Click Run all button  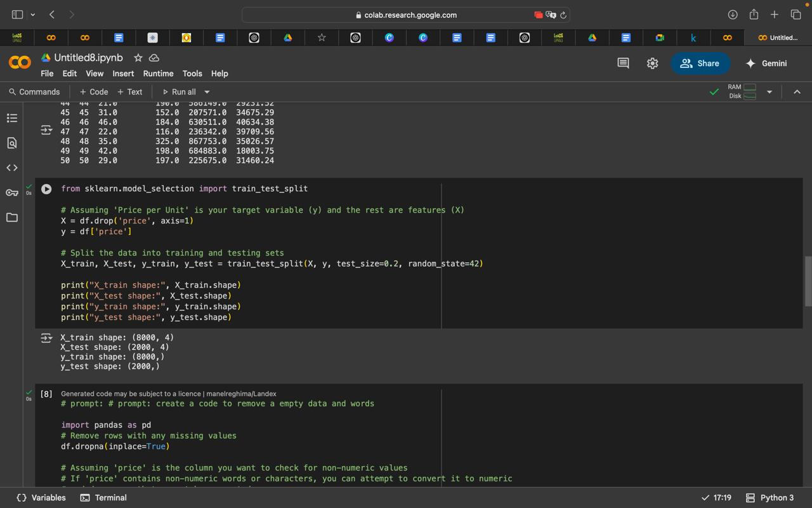pos(179,92)
